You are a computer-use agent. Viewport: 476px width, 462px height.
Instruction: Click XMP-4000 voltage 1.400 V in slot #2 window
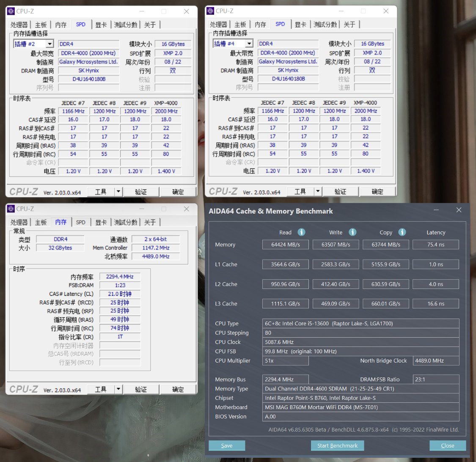(166, 171)
